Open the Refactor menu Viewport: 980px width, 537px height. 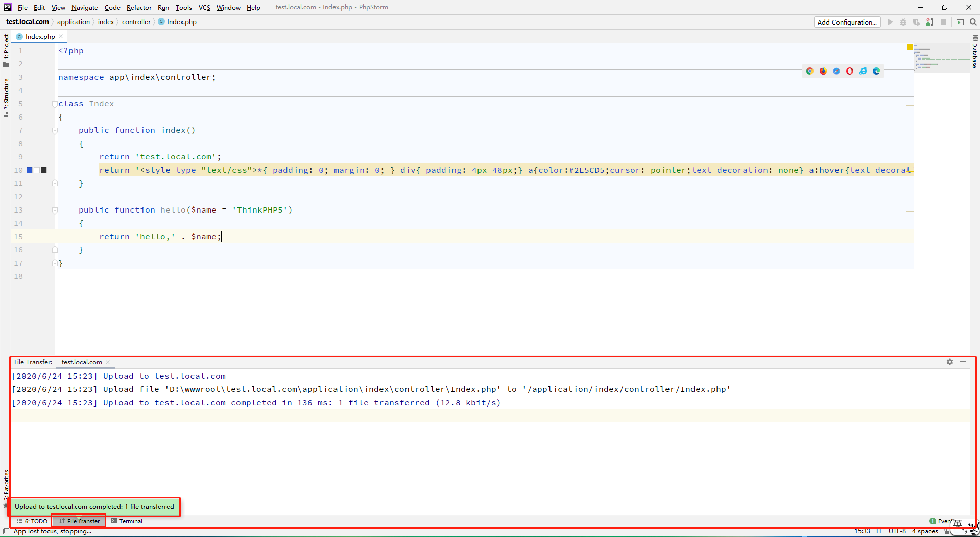pos(139,7)
